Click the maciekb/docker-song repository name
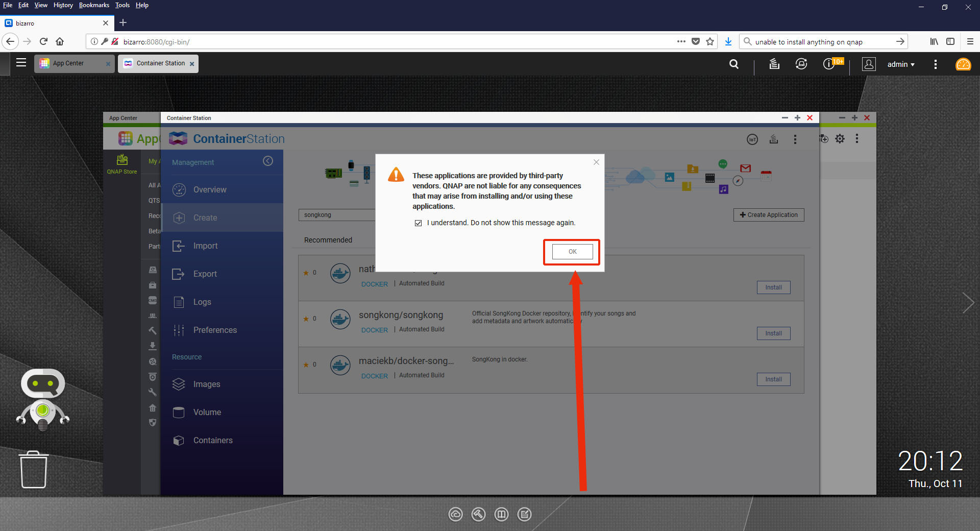This screenshot has height=531, width=980. point(406,361)
